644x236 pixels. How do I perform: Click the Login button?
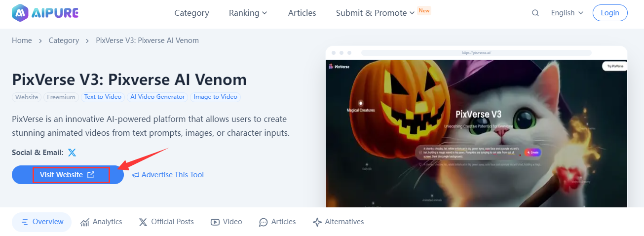[x=610, y=13]
